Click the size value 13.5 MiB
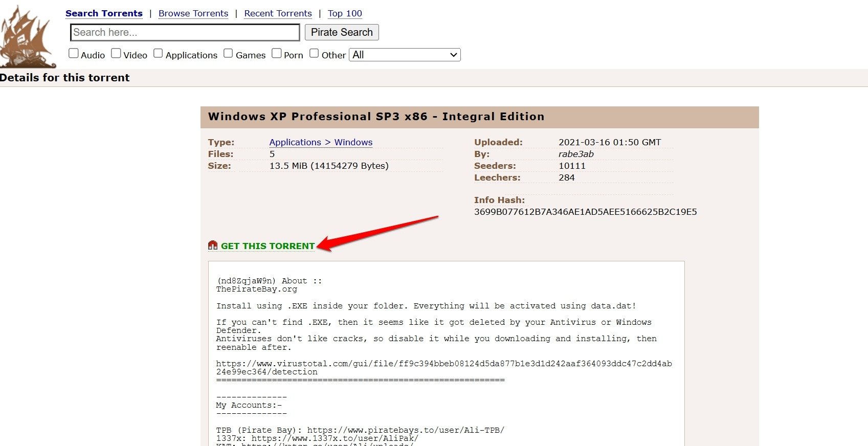868x446 pixels. (288, 166)
